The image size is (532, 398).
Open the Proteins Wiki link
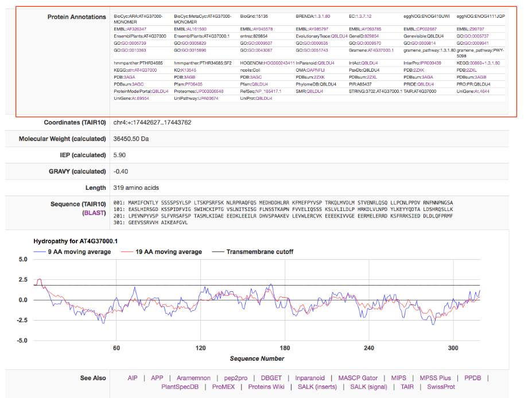click(266, 387)
